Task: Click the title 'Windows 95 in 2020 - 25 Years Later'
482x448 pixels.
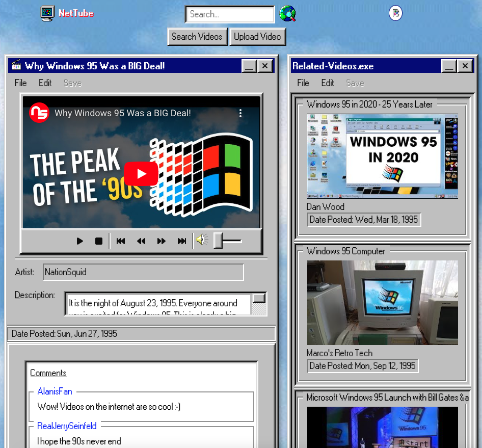Action: tap(369, 104)
